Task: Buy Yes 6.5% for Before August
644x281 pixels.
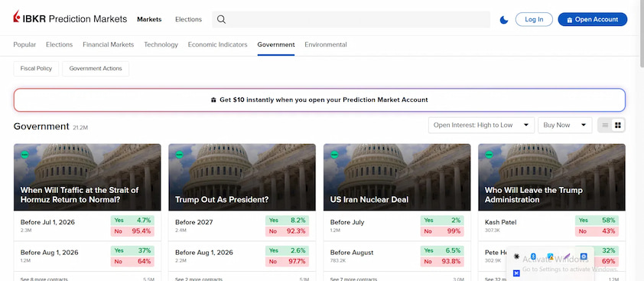Action: coord(442,250)
